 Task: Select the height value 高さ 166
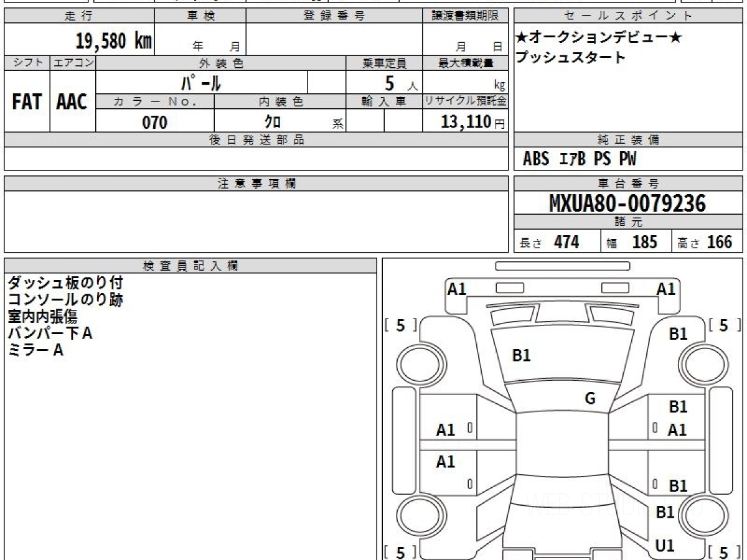pyautogui.click(x=705, y=242)
